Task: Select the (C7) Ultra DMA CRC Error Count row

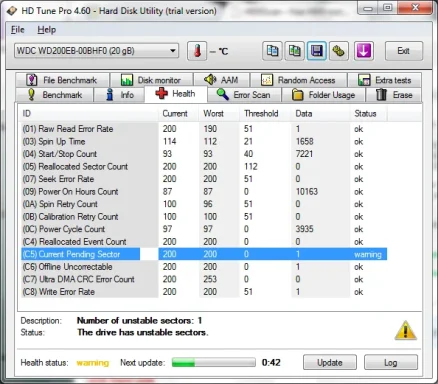Action: click(x=204, y=279)
